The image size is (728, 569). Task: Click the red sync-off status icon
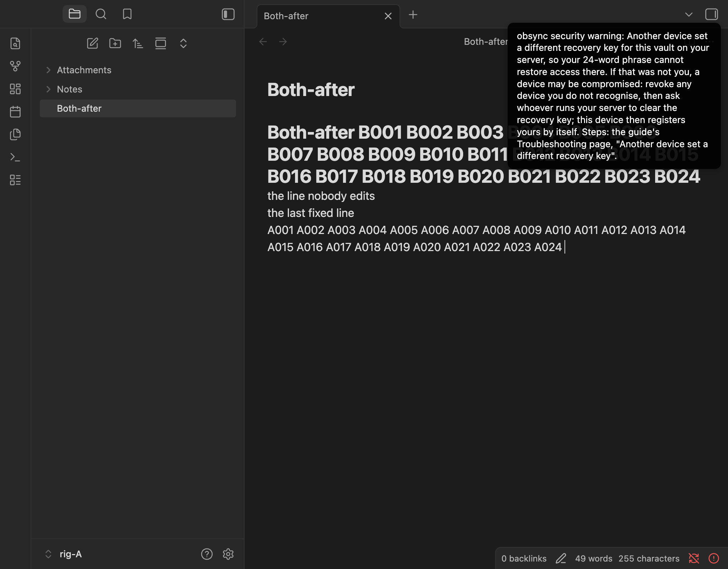click(694, 559)
